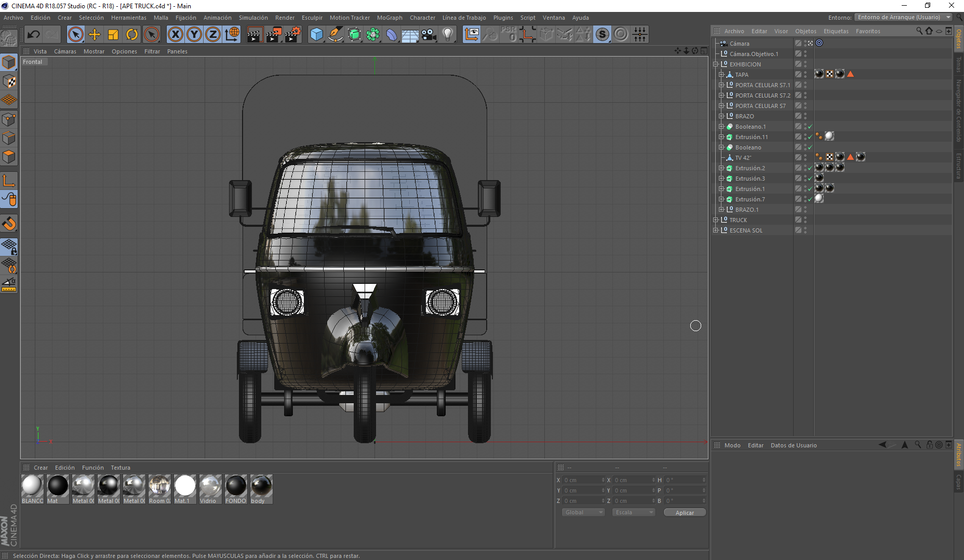964x560 pixels.
Task: Toggle visibility dots for the TRUCK object
Action: (x=805, y=220)
